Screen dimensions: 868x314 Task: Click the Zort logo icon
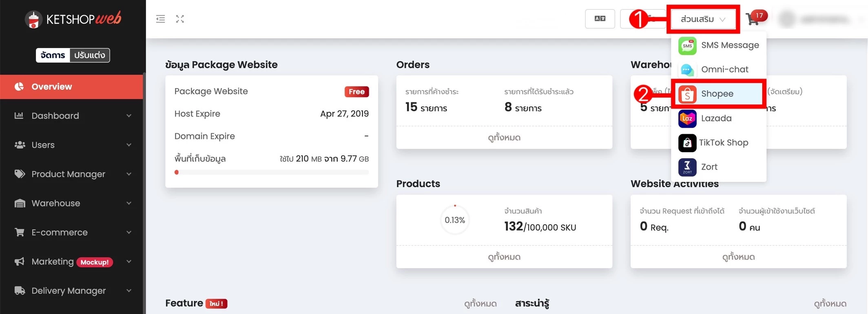(x=687, y=167)
